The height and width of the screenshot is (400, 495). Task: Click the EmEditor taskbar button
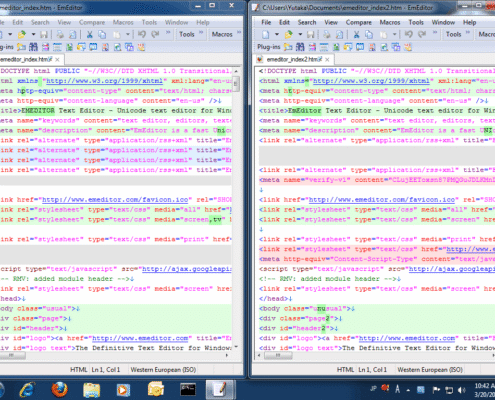pos(220,389)
